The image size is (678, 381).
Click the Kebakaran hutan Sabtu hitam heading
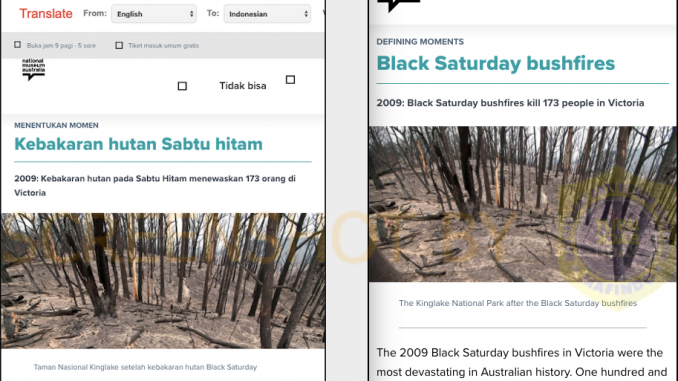point(138,144)
